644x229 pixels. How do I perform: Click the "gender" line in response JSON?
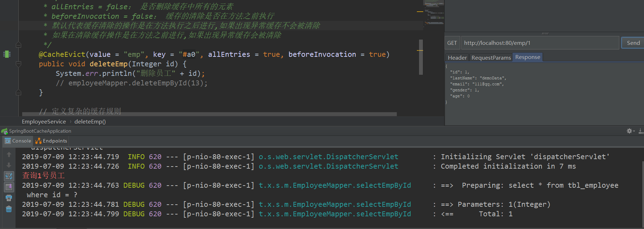(x=464, y=90)
